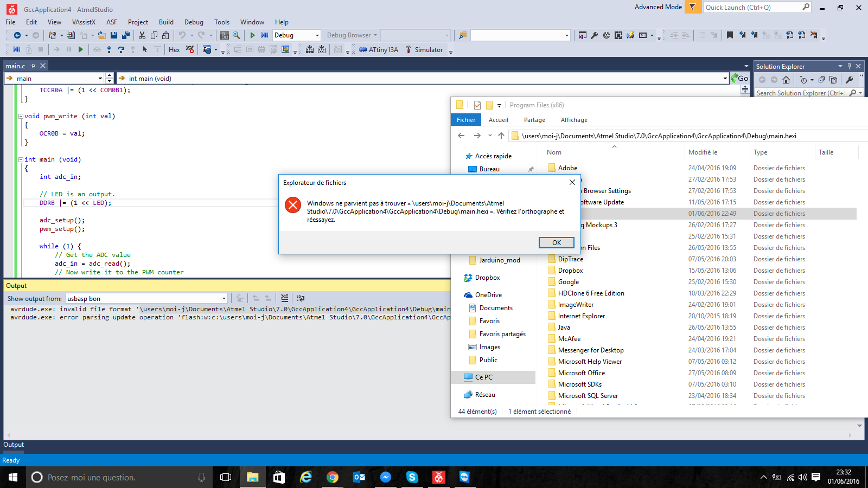Collapse the void pwm_write function block
This screenshot has width=868, height=488.
[21, 116]
